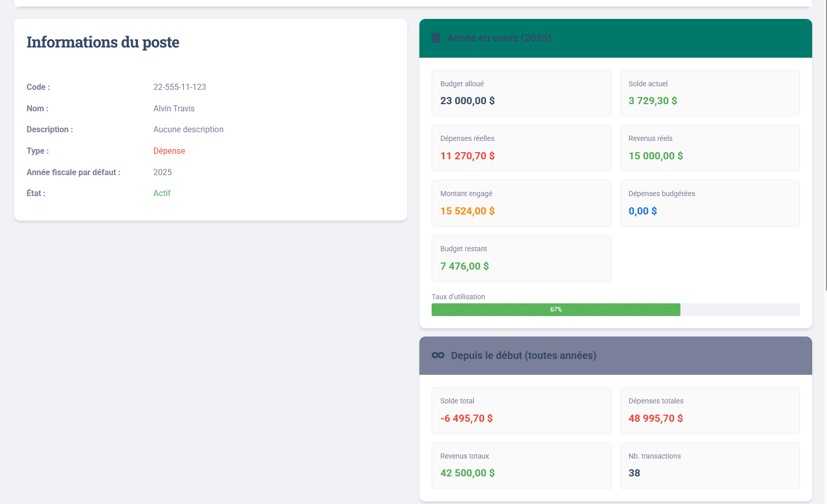Click the utilization progress bar at 67%
Screen dimensions: 827x504
[x=556, y=309]
